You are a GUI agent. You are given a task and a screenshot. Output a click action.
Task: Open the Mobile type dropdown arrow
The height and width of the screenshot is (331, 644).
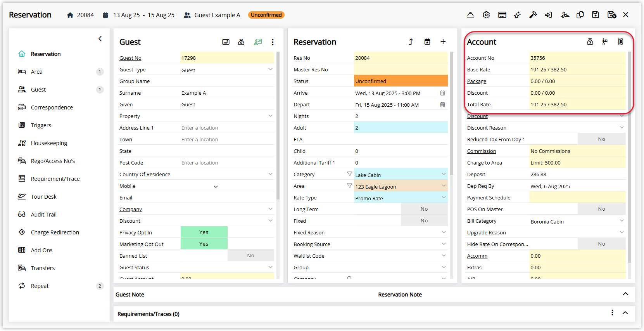point(216,187)
